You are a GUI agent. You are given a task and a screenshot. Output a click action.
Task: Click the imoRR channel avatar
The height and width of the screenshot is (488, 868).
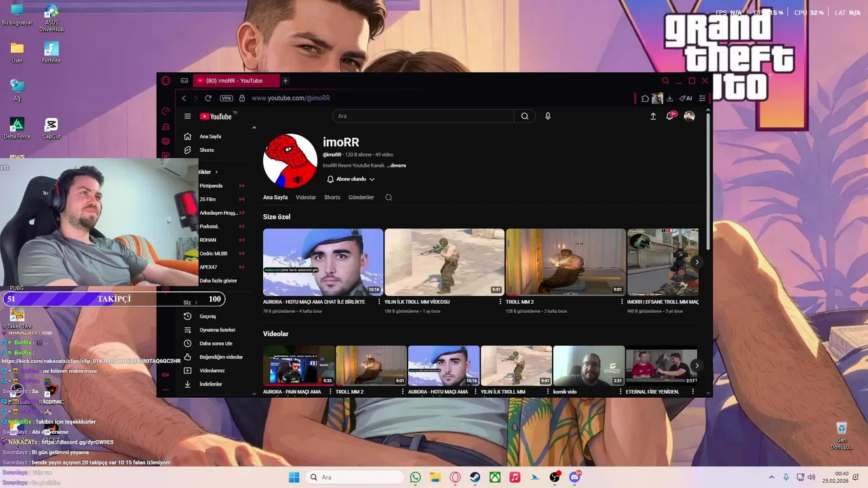tap(290, 161)
